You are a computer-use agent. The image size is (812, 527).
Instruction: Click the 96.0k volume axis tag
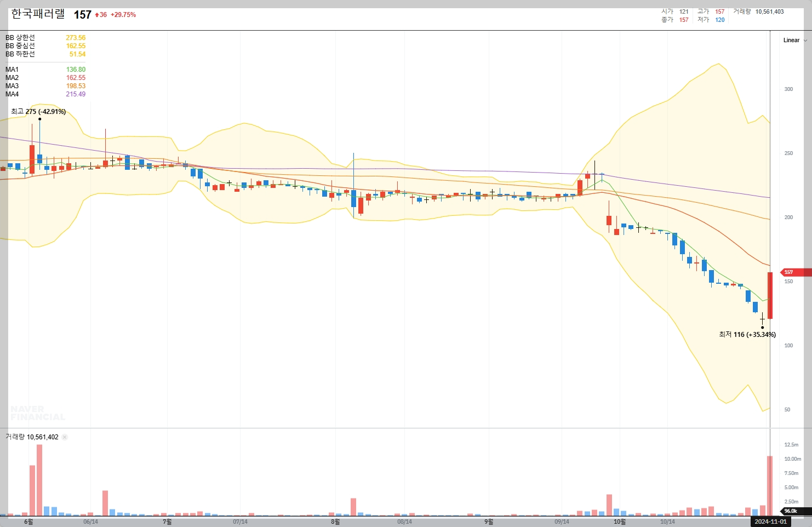point(796,511)
